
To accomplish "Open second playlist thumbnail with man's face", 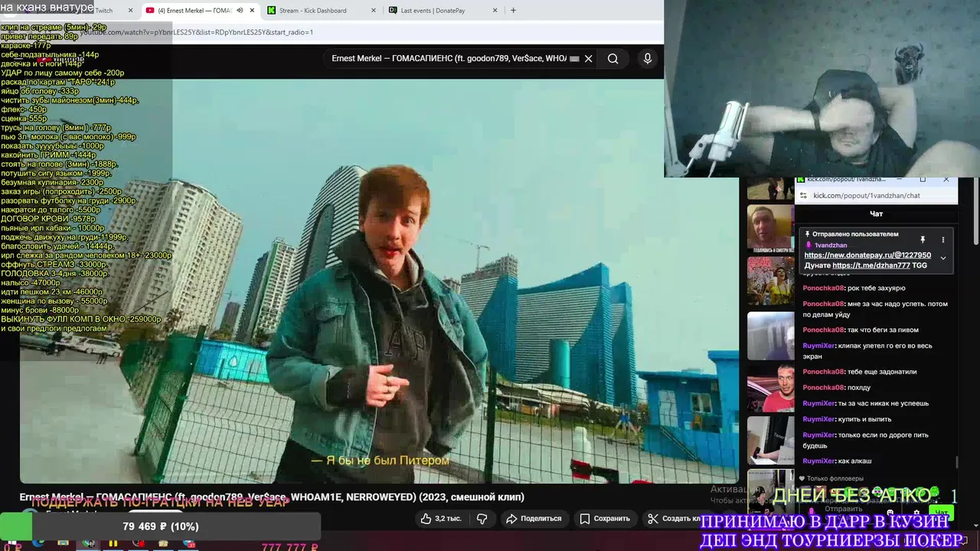I will pyautogui.click(x=770, y=228).
